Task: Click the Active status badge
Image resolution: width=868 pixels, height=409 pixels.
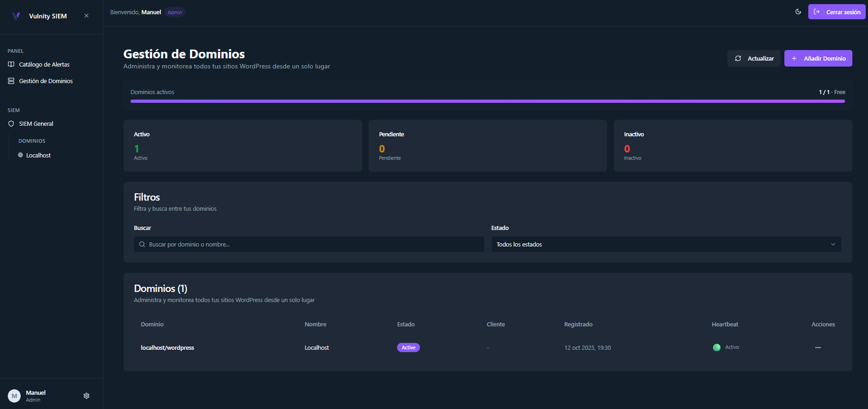Action: click(x=408, y=347)
